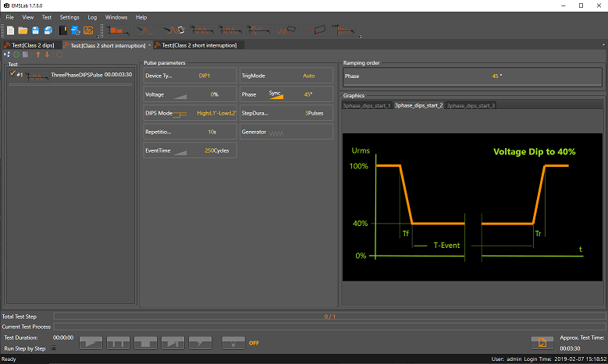This screenshot has height=364, width=608.
Task: Save the test with the floppy disk icon
Action: [35, 30]
